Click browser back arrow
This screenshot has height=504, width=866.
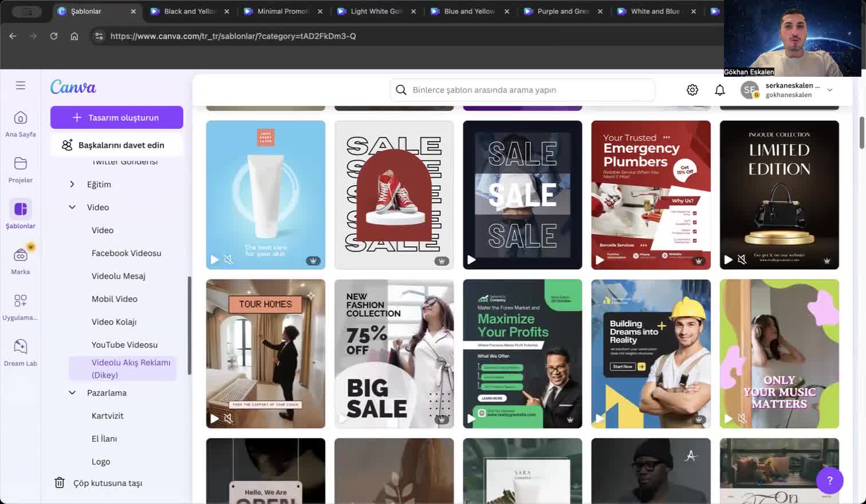pos(13,36)
